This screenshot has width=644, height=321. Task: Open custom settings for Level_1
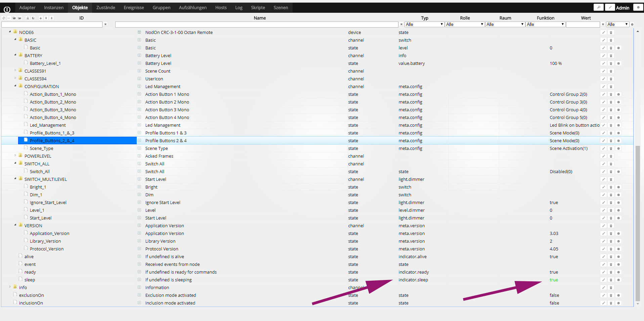pos(618,210)
